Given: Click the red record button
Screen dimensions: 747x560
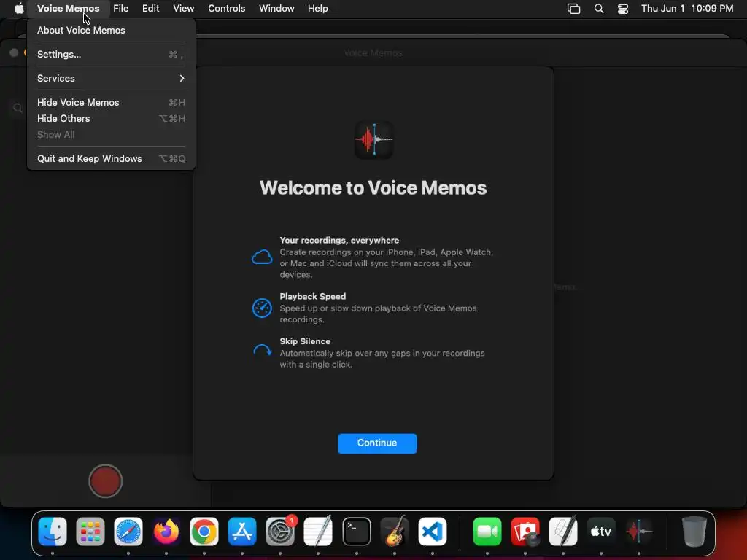Looking at the screenshot, I should (x=105, y=481).
